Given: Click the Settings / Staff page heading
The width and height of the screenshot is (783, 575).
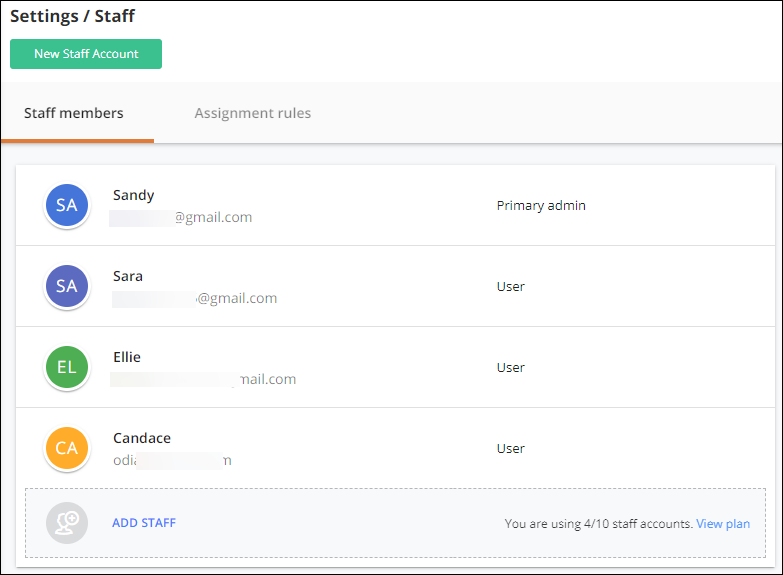Looking at the screenshot, I should point(72,16).
